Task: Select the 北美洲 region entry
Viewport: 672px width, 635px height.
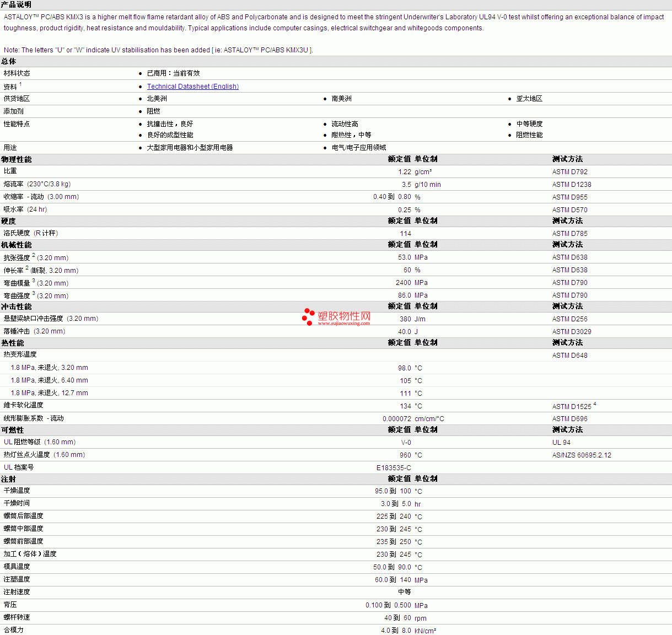Action: [x=157, y=99]
